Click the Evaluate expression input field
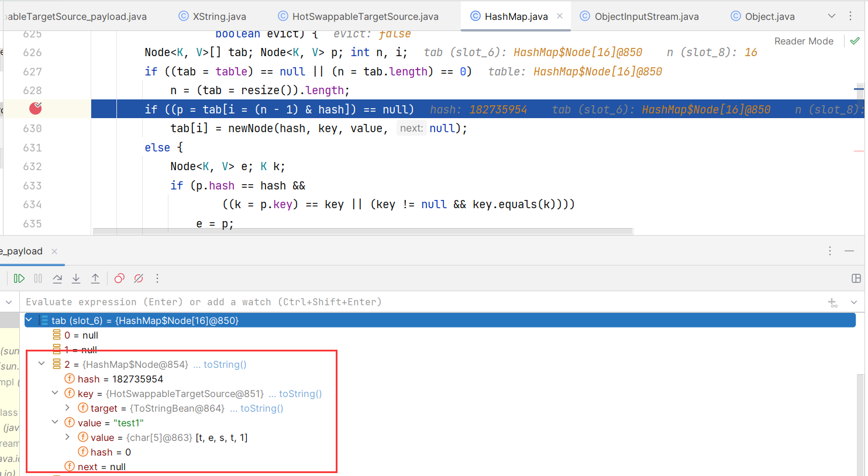Screen dimensions: 868x476 click(x=409, y=302)
